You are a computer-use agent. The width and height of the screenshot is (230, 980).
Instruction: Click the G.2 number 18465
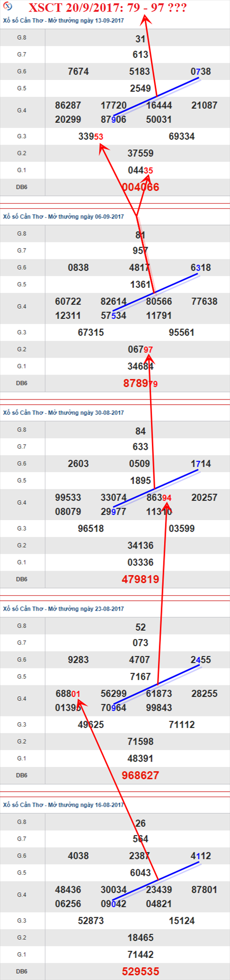pos(140,938)
